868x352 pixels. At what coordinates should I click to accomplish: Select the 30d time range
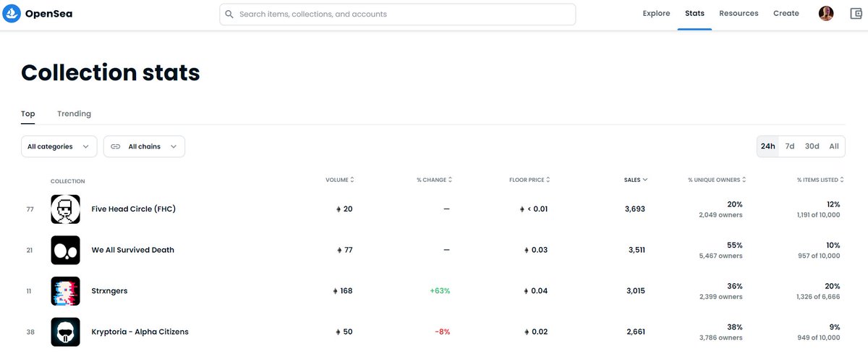[812, 146]
